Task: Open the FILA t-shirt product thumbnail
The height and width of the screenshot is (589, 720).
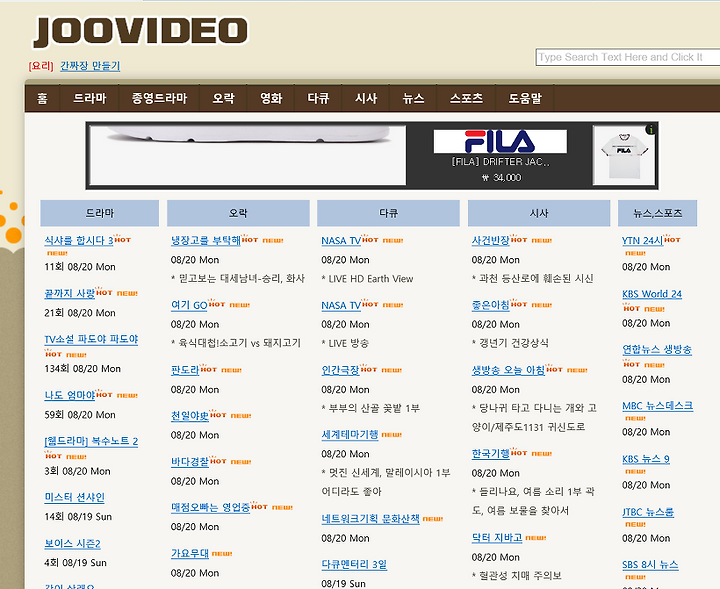Action: point(624,156)
